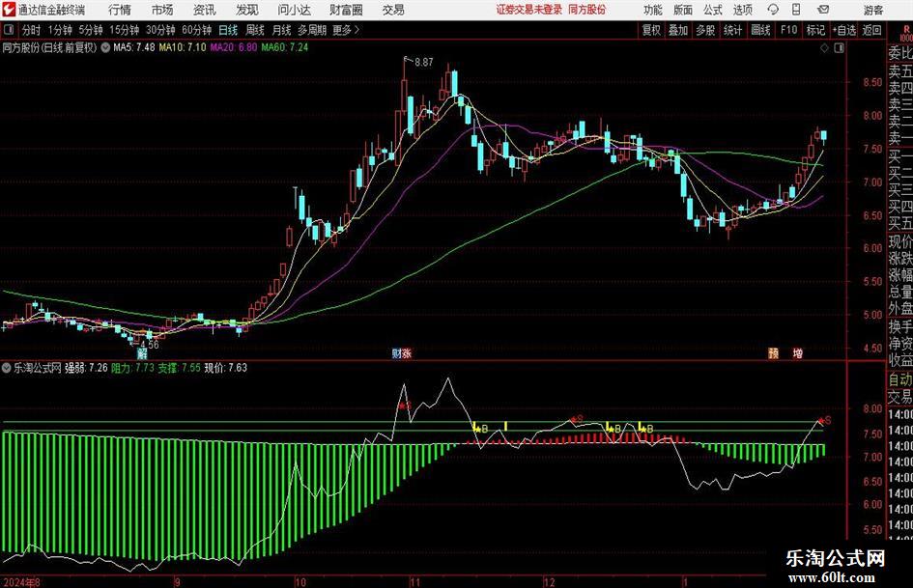The image size is (913, 588).
Task: Click the mobile phone icon
Action: click(x=796, y=10)
